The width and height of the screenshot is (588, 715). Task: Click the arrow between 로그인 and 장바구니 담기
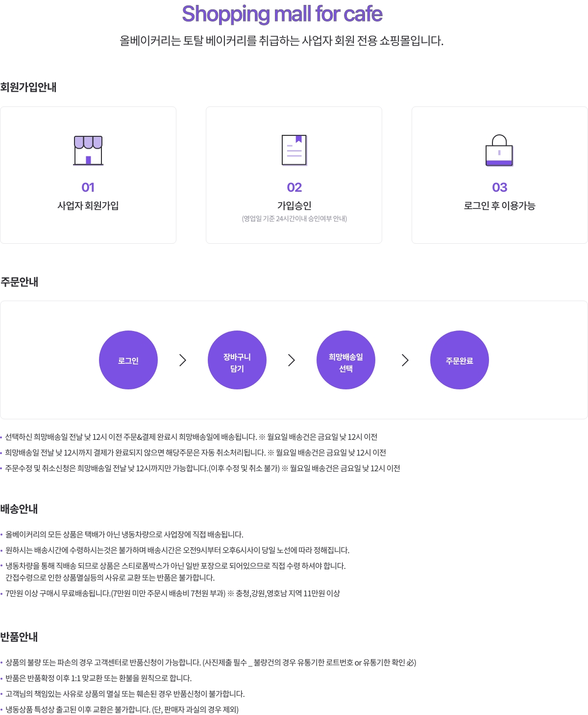(x=183, y=360)
